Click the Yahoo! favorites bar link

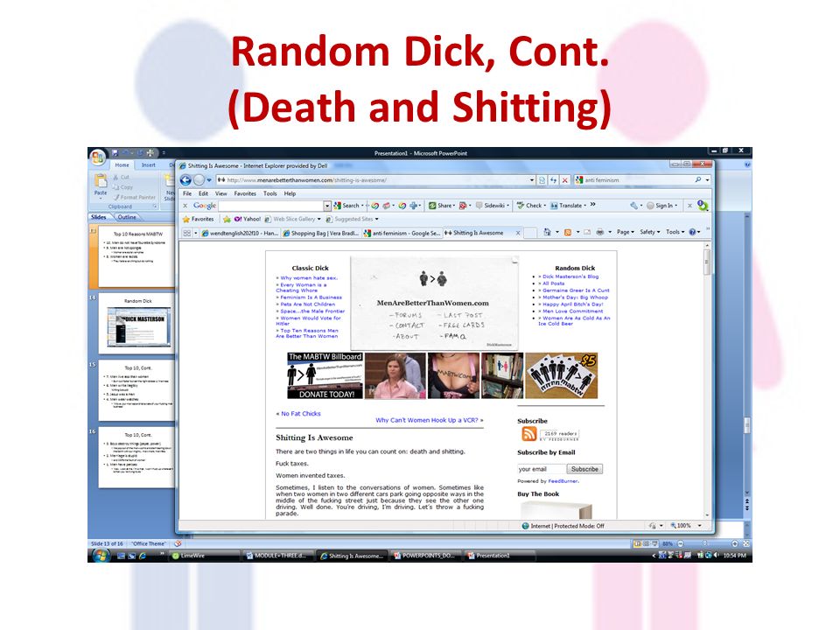click(248, 219)
